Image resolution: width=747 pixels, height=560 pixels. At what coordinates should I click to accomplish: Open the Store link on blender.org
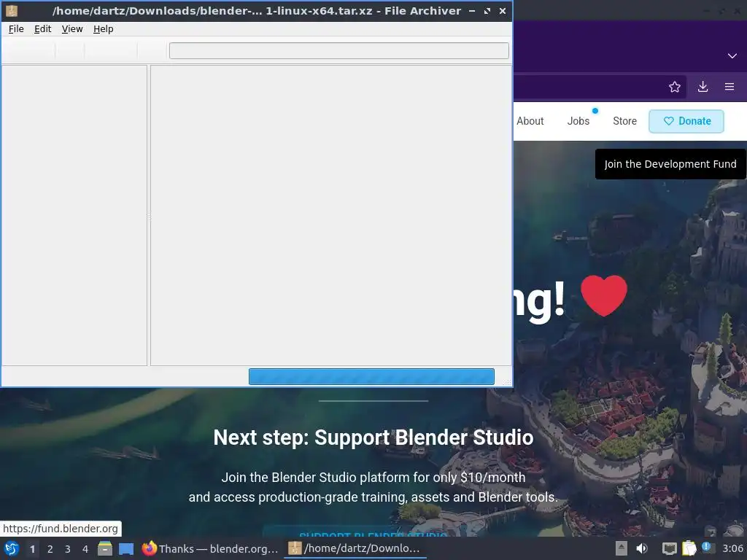click(x=624, y=121)
